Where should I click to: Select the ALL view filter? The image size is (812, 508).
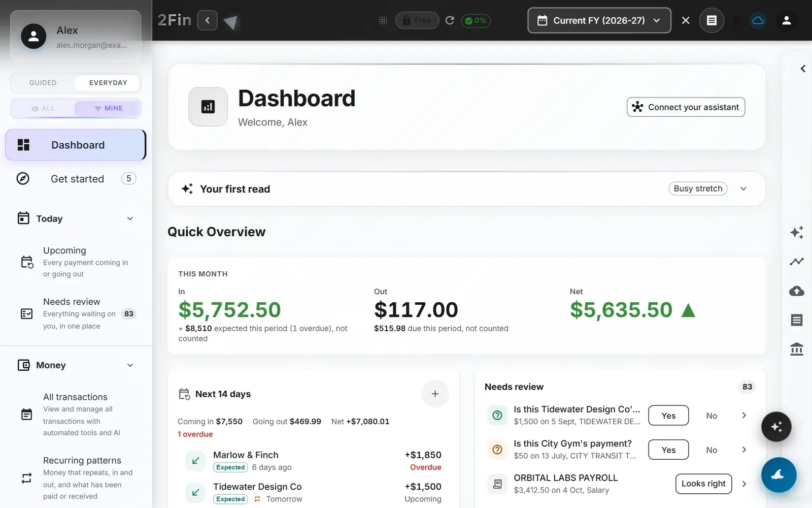(43, 108)
